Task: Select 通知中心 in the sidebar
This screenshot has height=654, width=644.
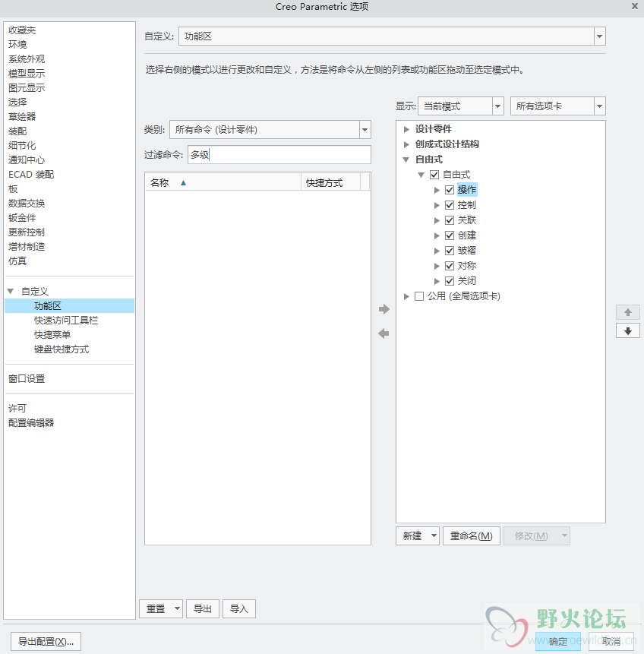Action: click(x=27, y=160)
